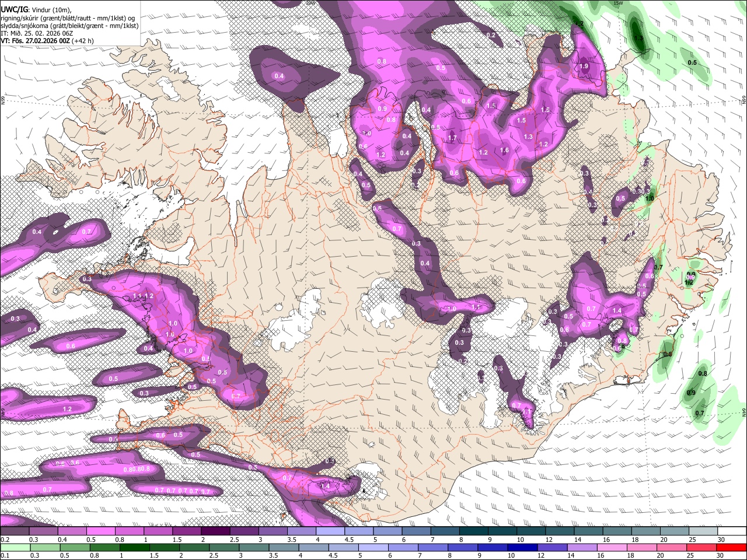Viewport: 747px width, 560px height.
Task: Click the '0.2' label in the snow scale row
Action: point(4,540)
